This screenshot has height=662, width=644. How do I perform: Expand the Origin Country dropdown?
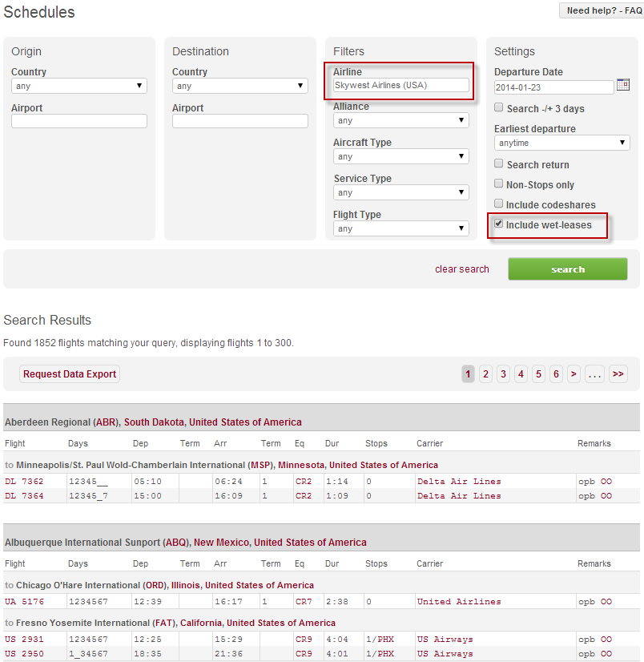click(78, 86)
